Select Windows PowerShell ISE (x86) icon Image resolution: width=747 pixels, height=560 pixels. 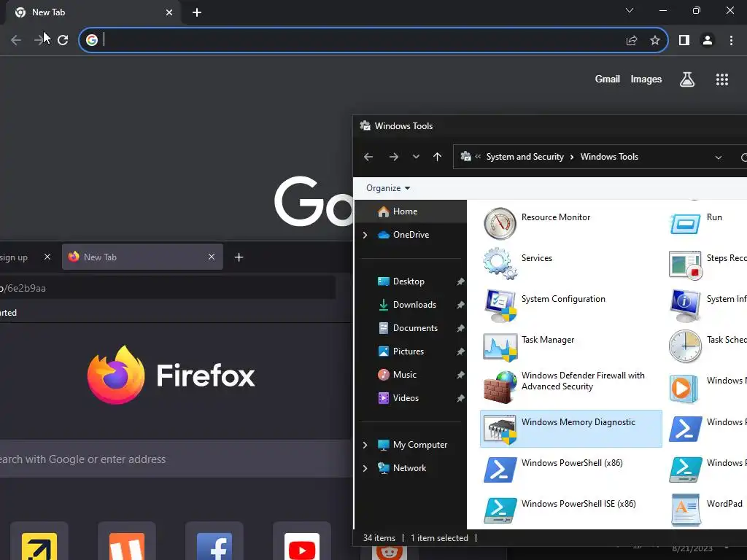(500, 510)
